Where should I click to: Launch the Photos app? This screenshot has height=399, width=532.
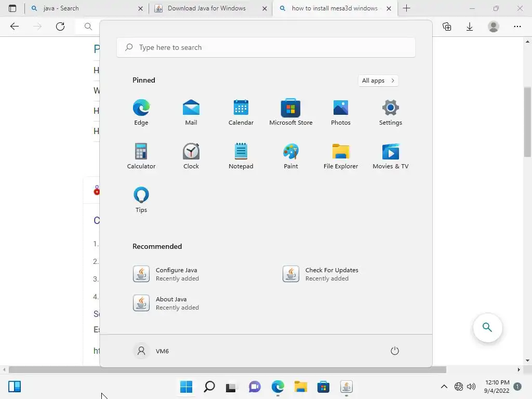pos(341,112)
